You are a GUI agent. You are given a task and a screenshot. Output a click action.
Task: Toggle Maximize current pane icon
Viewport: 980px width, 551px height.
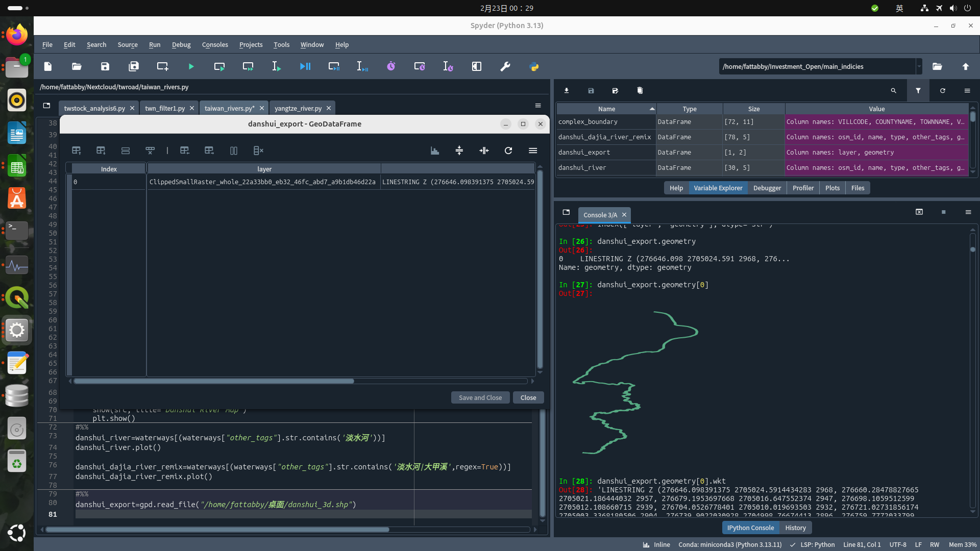click(477, 67)
